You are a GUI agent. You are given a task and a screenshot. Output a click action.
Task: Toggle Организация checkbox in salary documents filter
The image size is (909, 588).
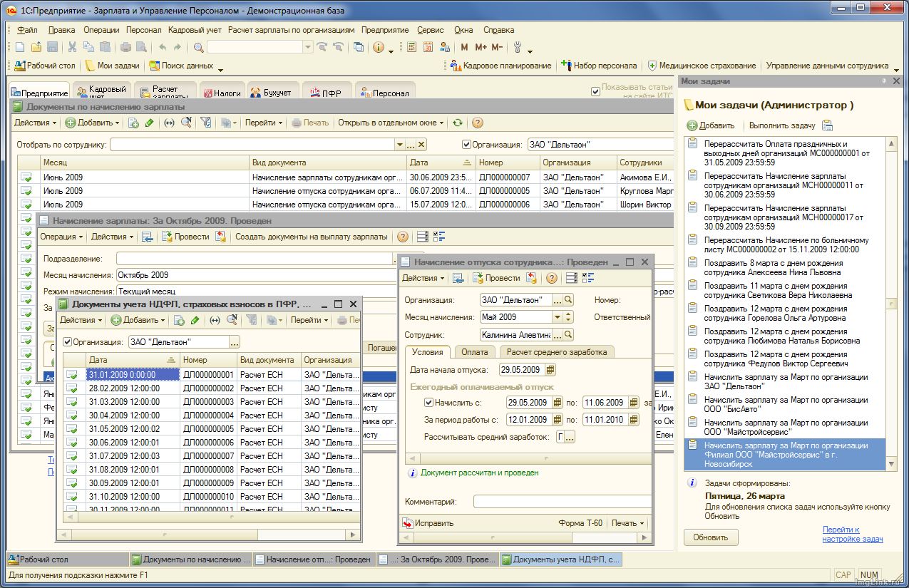pos(467,145)
